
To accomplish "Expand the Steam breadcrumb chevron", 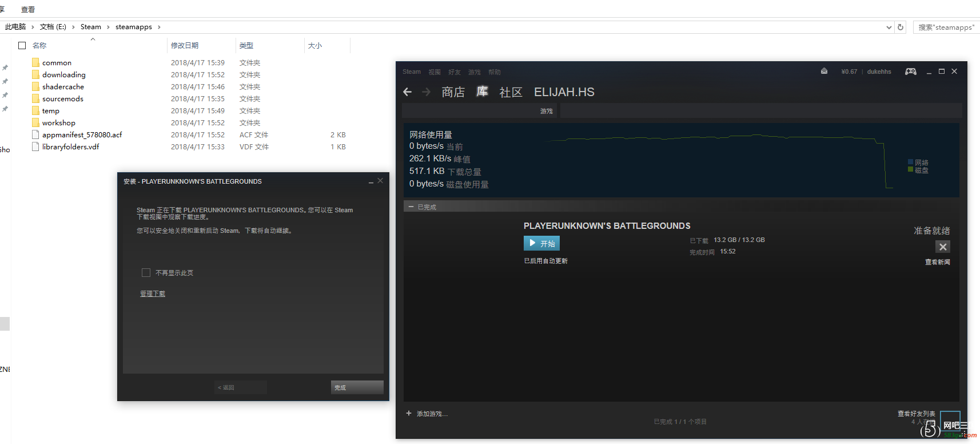I will pos(108,27).
